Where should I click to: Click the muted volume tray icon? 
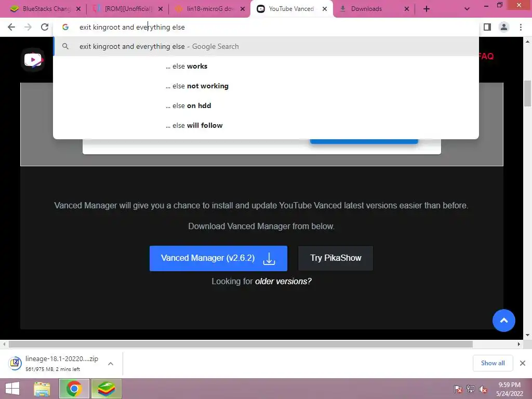tap(483, 389)
